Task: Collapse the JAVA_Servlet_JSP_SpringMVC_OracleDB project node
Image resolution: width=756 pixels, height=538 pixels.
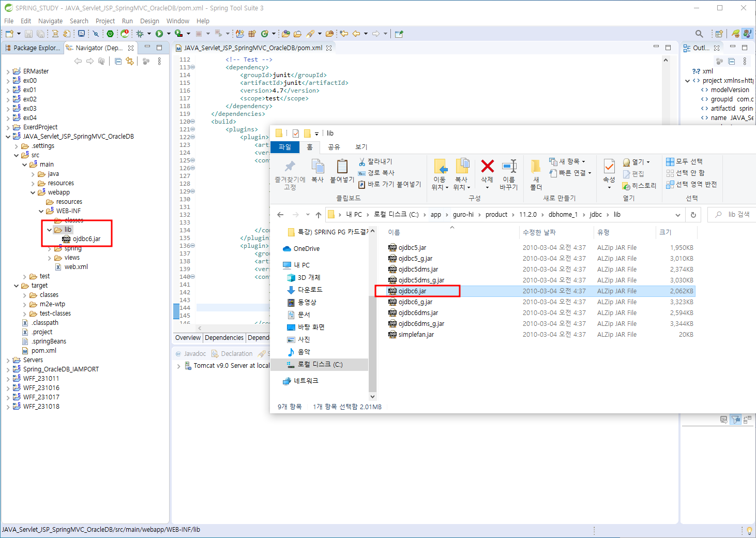Action: tap(8, 137)
